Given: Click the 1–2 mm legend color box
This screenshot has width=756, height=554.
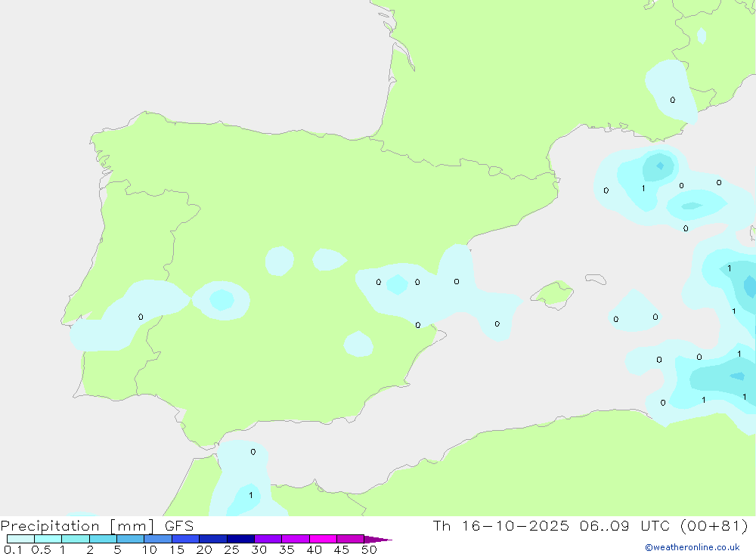Looking at the screenshot, I should click(x=75, y=539).
